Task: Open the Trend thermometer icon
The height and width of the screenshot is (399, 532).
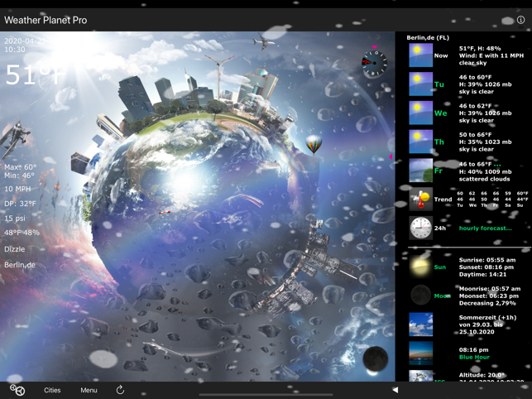Action: [420, 199]
